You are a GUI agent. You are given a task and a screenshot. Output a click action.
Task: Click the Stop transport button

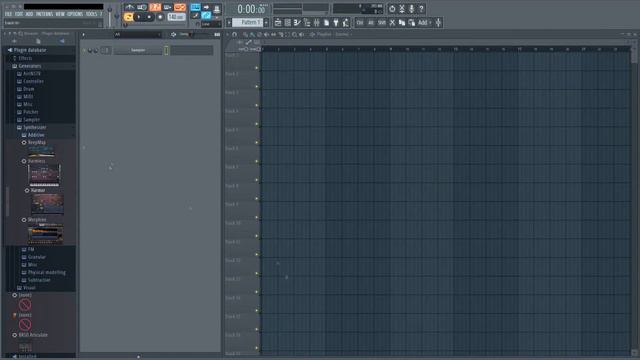coord(149,17)
